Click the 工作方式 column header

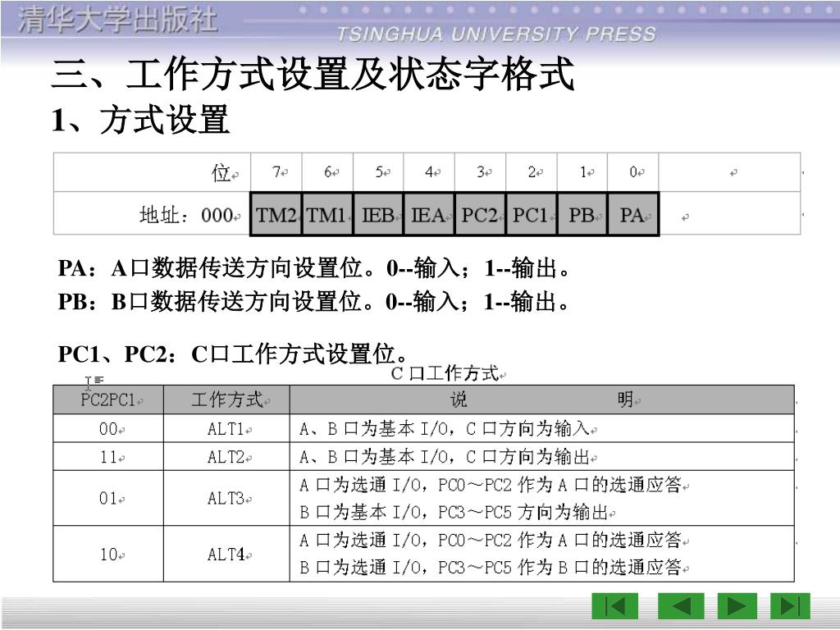[226, 399]
